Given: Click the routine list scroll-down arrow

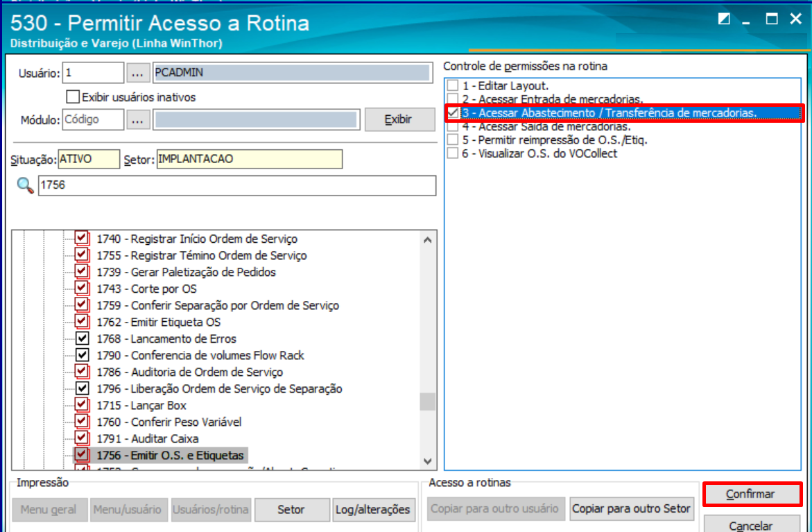Looking at the screenshot, I should [x=428, y=461].
